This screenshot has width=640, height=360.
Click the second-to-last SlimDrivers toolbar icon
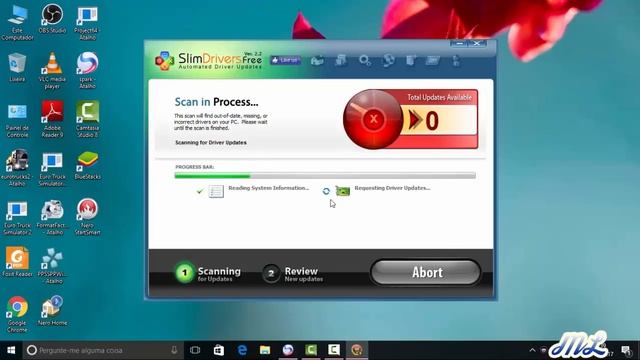433,61
